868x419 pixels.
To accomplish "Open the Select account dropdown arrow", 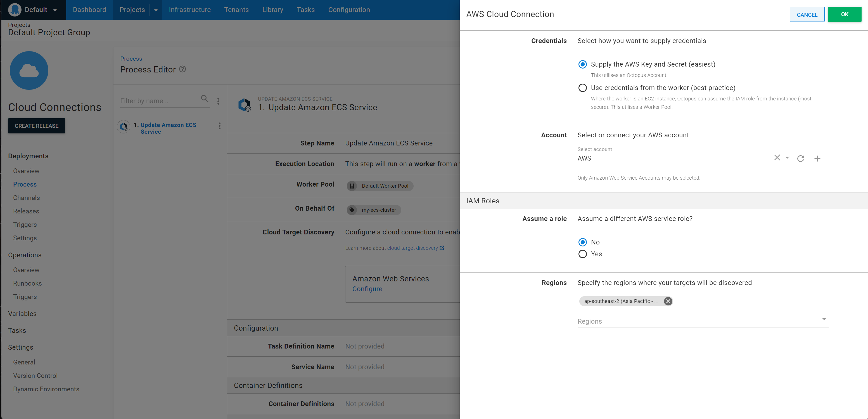I will pyautogui.click(x=787, y=157).
